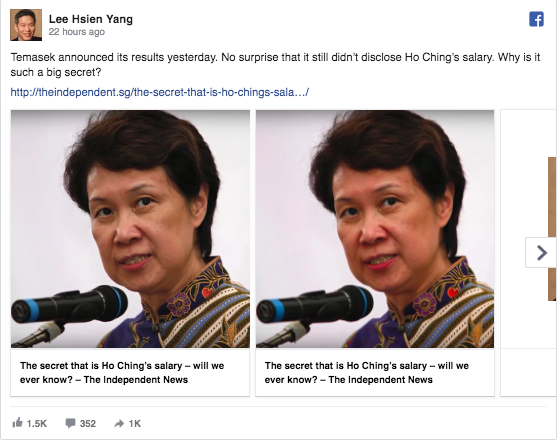
Task: Click the post text about Temasek results
Action: tap(275, 64)
